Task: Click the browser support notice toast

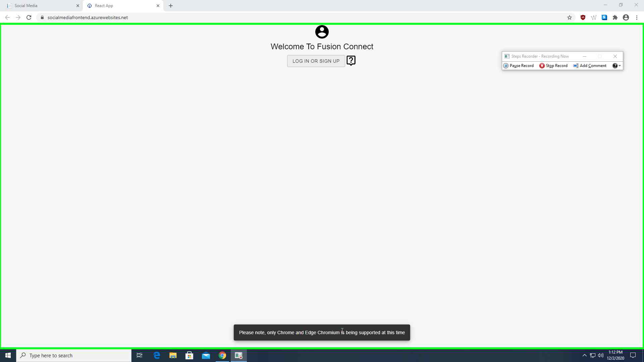Action: point(322,333)
